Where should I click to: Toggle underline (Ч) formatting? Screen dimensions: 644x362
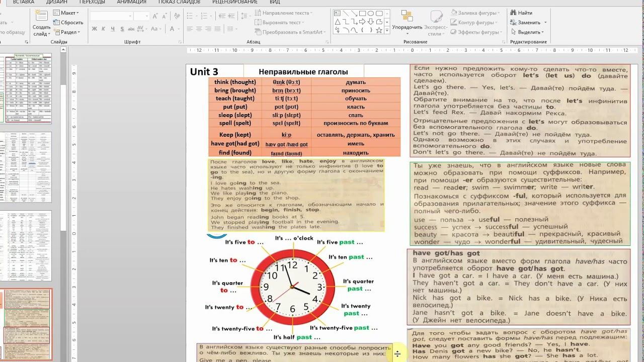[113, 29]
